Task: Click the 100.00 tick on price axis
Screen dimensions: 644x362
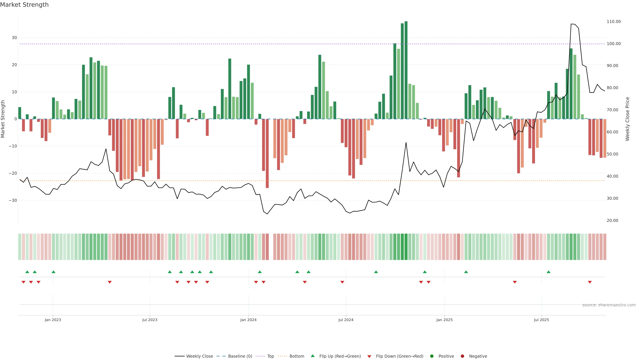Action: (613, 44)
